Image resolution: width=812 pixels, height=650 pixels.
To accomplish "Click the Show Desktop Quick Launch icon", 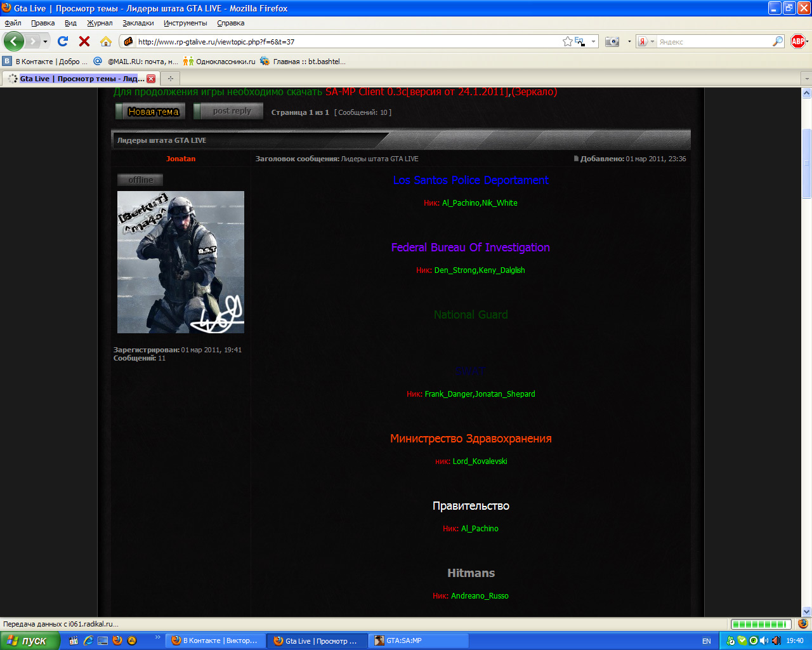I will 102,640.
